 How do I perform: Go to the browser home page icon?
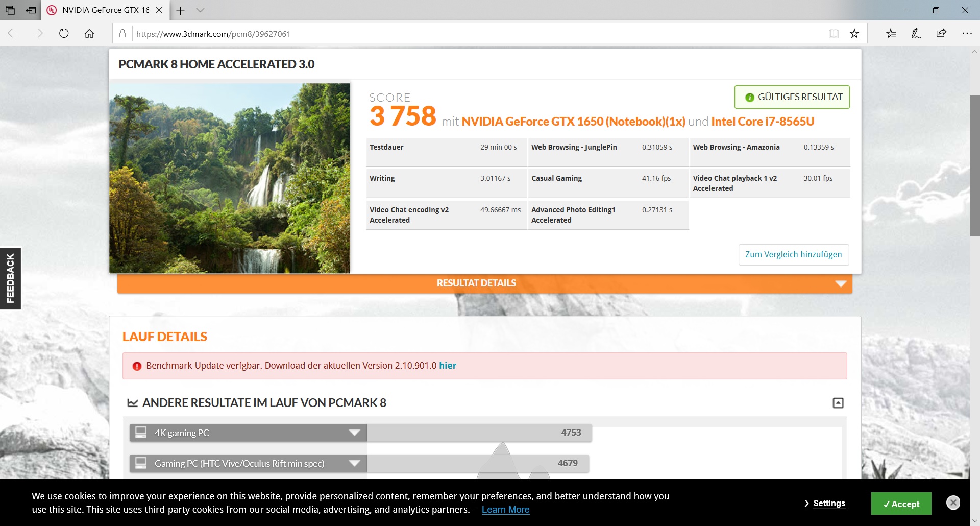(89, 34)
